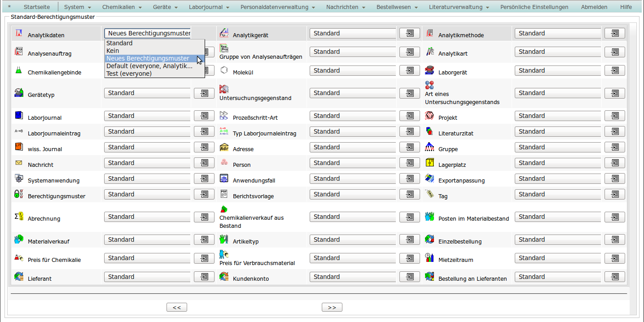Image resolution: width=644 pixels, height=322 pixels.
Task: Open the Gerätetyp permission pattern dropdown
Action: 147,93
